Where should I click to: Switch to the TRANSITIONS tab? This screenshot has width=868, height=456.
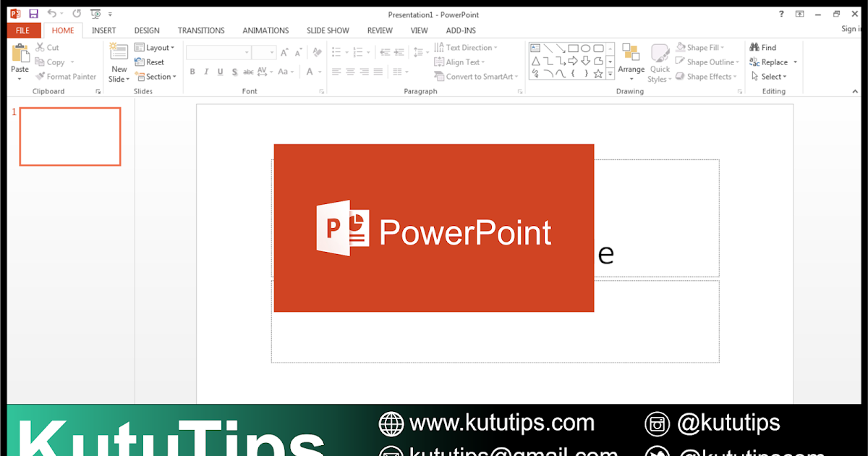coord(201,30)
